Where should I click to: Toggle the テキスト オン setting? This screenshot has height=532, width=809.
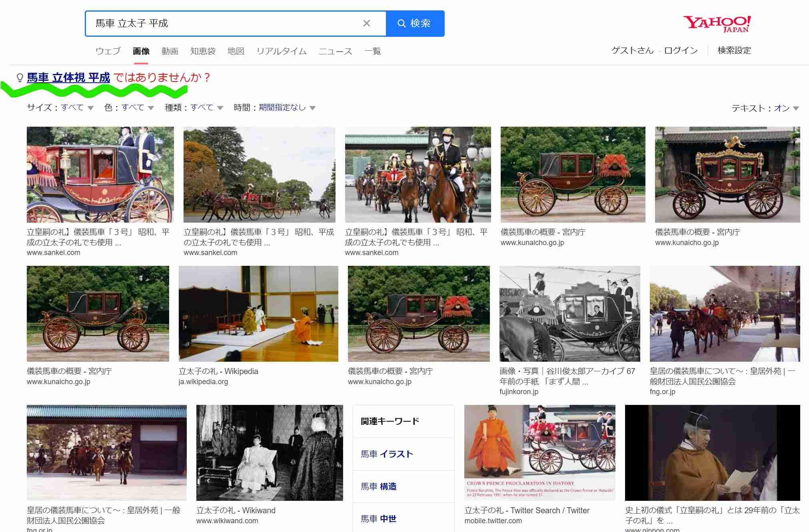click(781, 108)
